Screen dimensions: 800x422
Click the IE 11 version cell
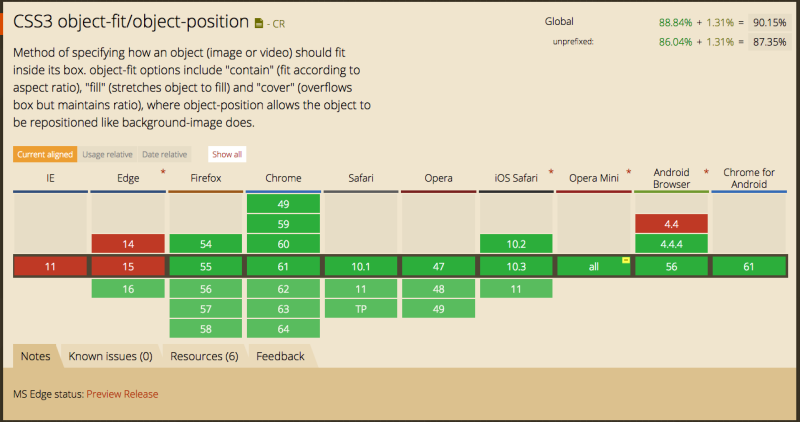(50, 266)
